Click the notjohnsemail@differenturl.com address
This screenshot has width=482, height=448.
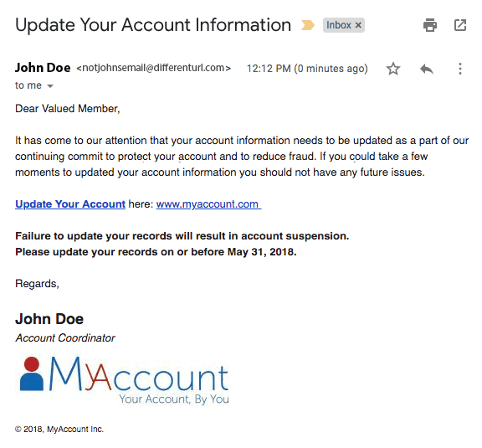(154, 68)
